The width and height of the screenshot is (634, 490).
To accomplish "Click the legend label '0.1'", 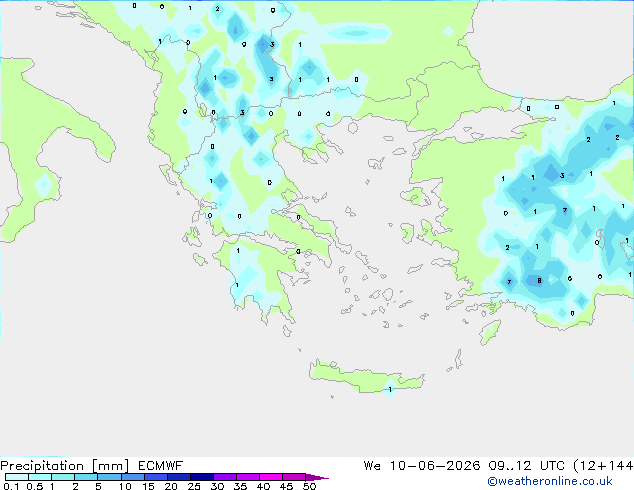I will [11, 486].
